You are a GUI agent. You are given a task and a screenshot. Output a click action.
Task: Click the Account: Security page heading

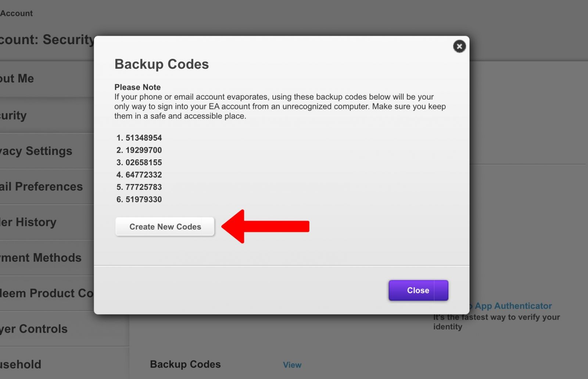tap(46, 40)
